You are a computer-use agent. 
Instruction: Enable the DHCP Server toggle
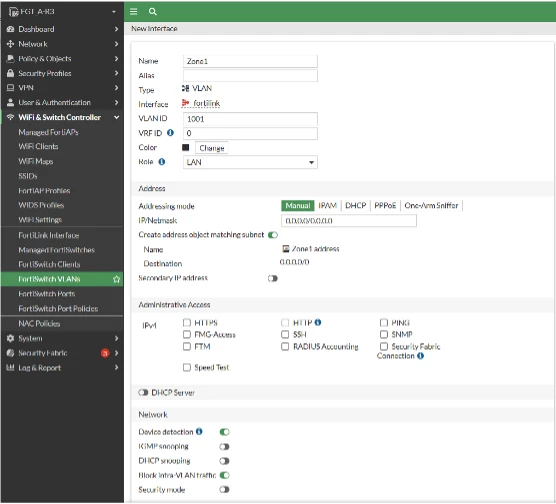(143, 393)
